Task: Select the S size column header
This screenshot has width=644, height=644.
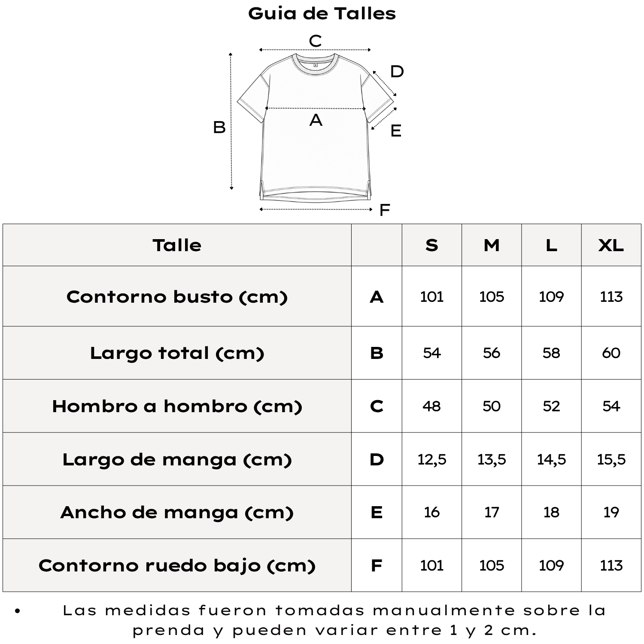Action: pyautogui.click(x=432, y=245)
